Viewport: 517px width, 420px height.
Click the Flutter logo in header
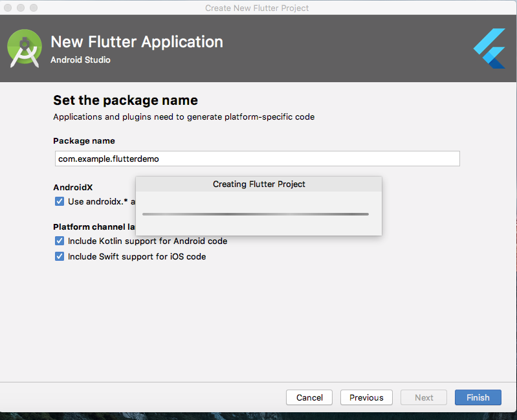point(489,49)
